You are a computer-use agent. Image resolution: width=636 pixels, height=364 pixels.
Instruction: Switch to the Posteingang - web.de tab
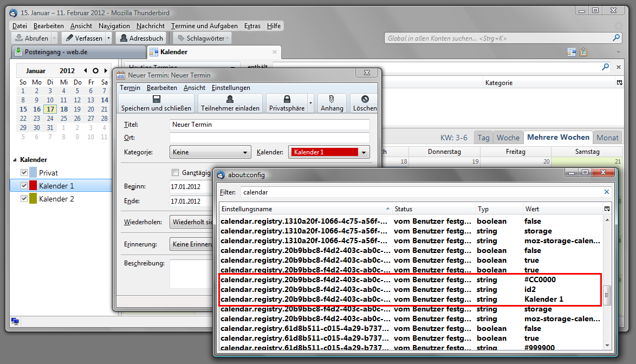click(79, 52)
